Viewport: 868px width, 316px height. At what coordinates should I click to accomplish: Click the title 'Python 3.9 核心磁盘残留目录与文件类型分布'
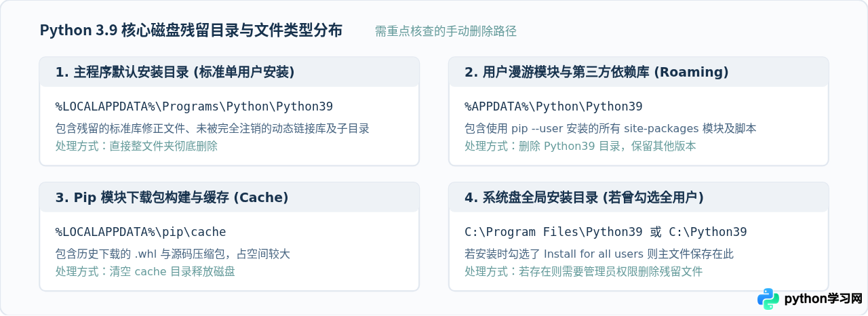click(x=191, y=31)
